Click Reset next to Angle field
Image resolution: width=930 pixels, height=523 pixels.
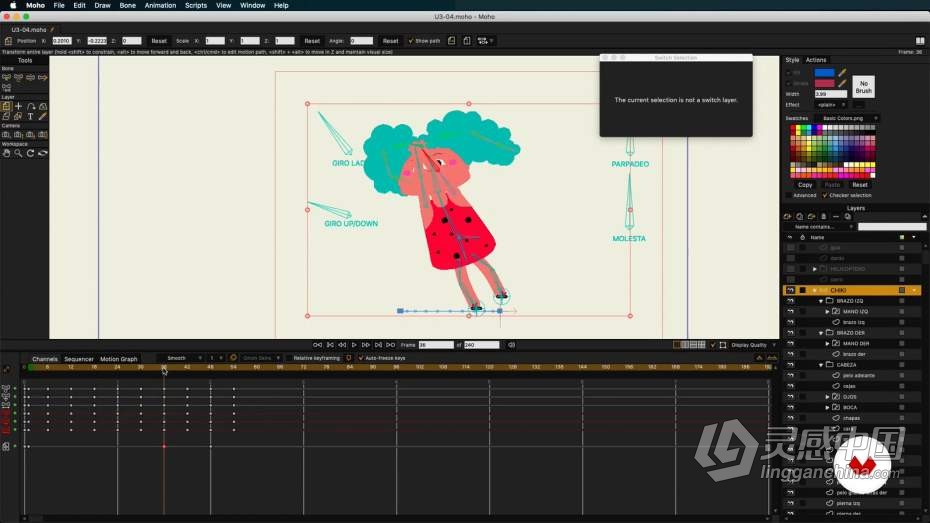coord(390,41)
